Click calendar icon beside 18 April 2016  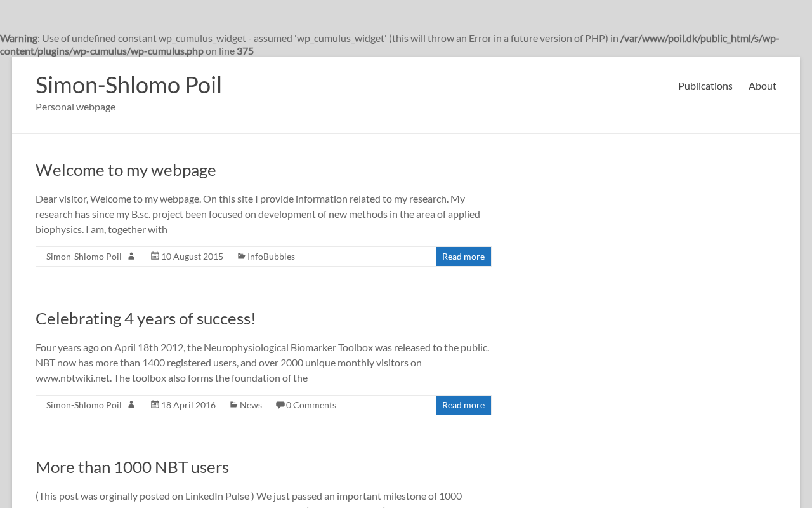tap(155, 404)
